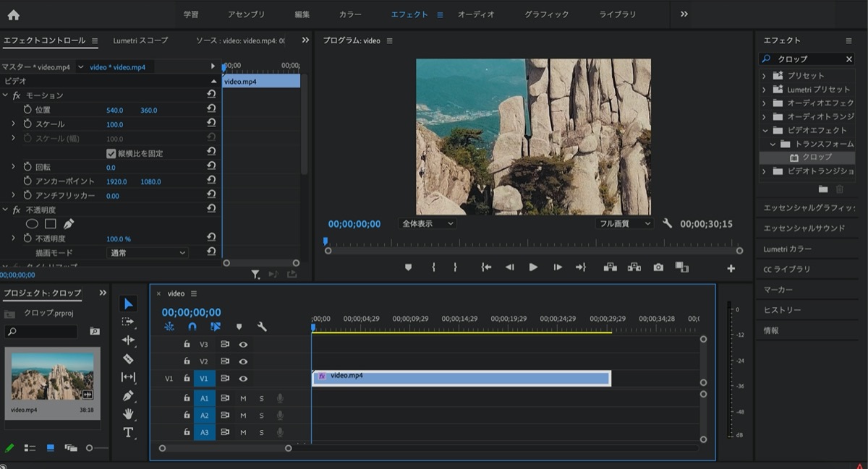Collapse the Motion effect group

[x=5, y=95]
